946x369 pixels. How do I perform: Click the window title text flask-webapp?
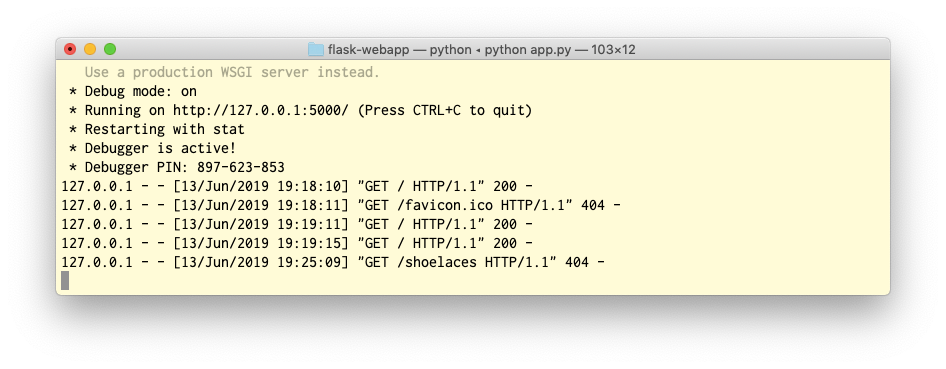point(368,49)
